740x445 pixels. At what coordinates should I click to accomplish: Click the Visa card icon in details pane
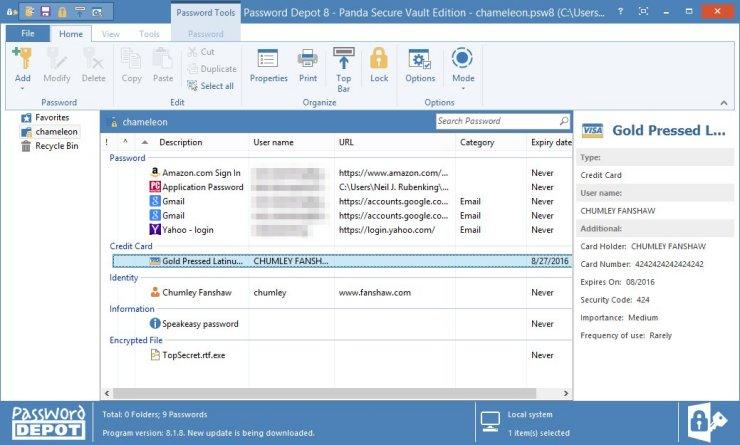pyautogui.click(x=592, y=130)
